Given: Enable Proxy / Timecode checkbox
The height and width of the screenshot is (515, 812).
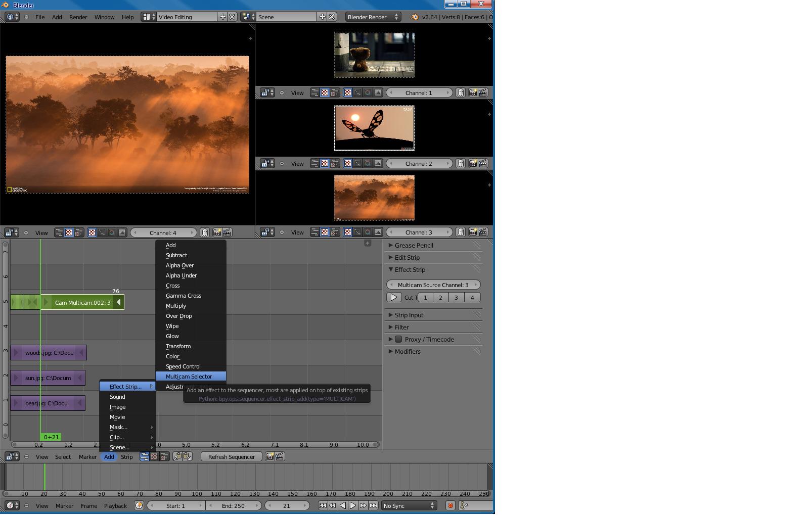Looking at the screenshot, I should tap(398, 339).
